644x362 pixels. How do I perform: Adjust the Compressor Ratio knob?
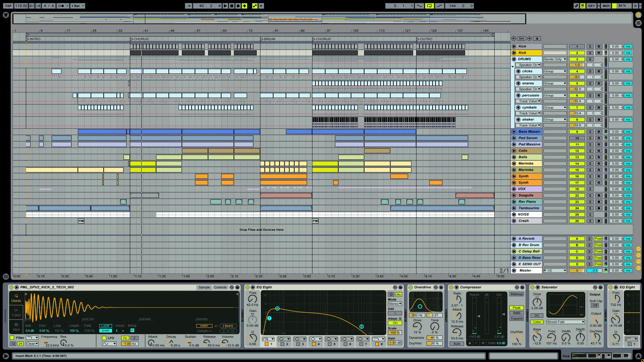(457, 300)
